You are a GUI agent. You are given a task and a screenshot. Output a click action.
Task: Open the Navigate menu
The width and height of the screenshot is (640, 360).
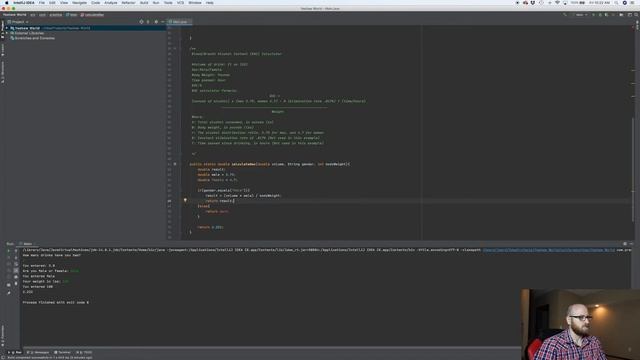click(79, 2)
